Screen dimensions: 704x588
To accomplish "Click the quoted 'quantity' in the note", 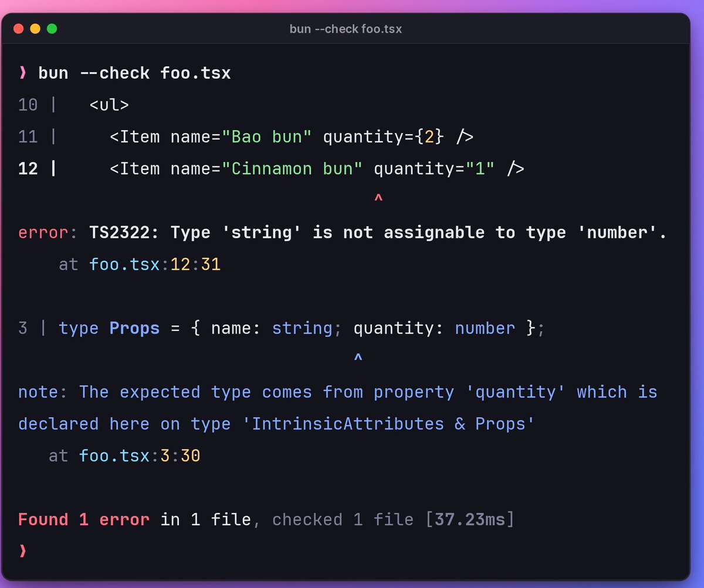I will 516,392.
